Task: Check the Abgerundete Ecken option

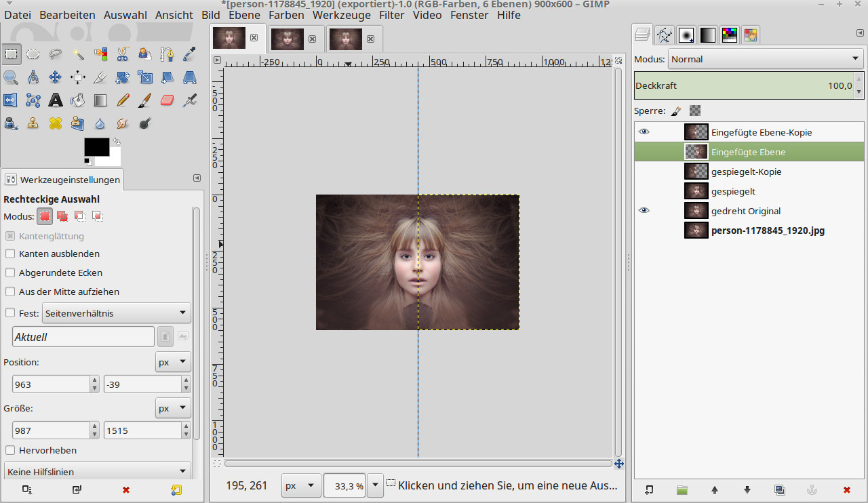Action: point(10,273)
